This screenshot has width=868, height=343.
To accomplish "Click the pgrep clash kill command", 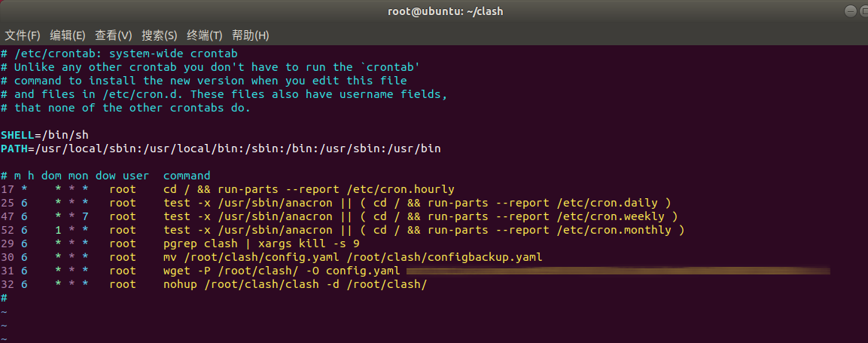I will [x=261, y=243].
